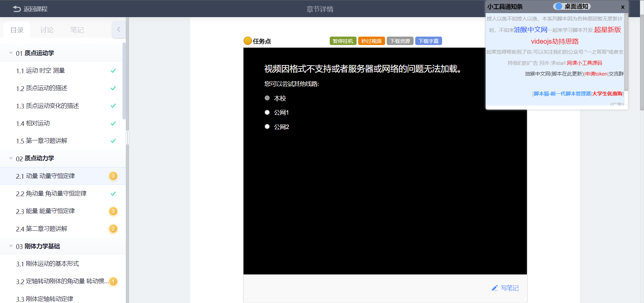Open the 申请token link
The height and width of the screenshot is (303, 644).
pyautogui.click(x=596, y=74)
